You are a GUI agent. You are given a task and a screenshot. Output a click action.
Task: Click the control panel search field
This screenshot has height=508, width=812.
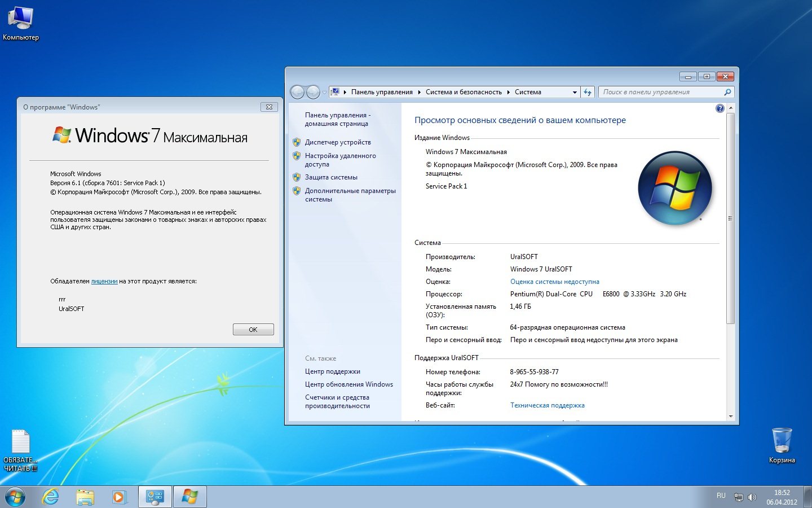(661, 92)
